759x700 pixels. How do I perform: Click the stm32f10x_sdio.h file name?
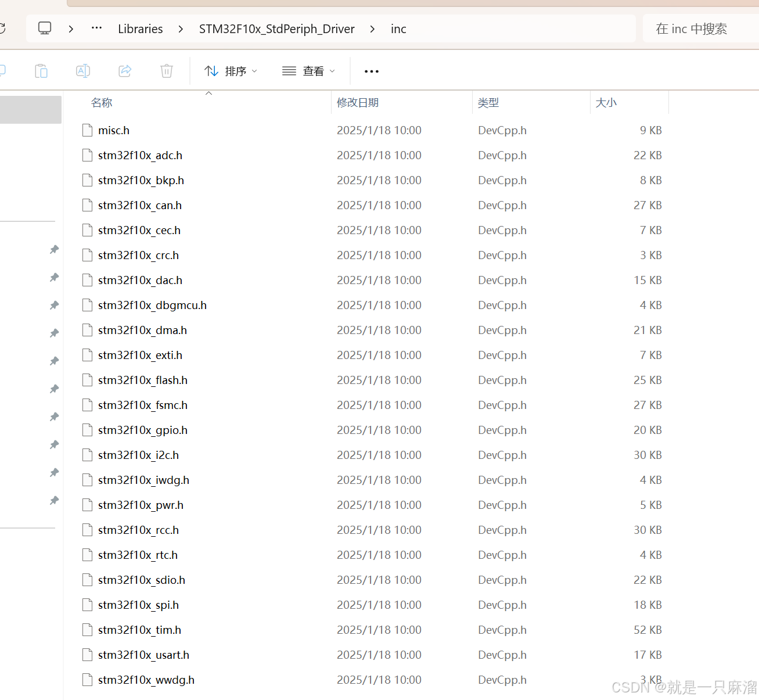pos(142,580)
